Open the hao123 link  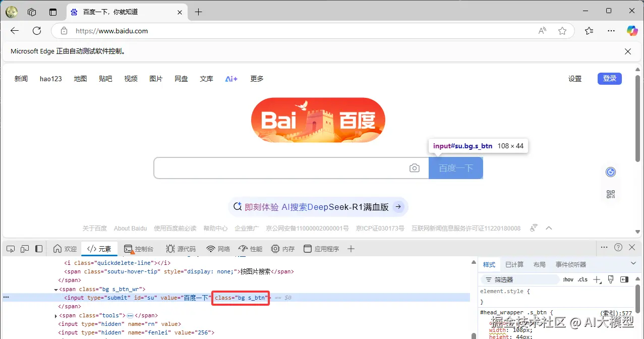coord(51,79)
